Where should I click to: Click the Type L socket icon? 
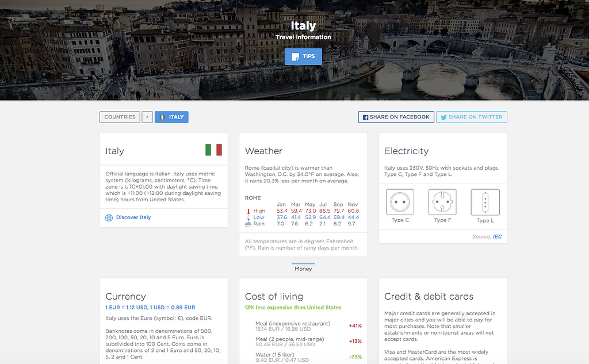[485, 202]
